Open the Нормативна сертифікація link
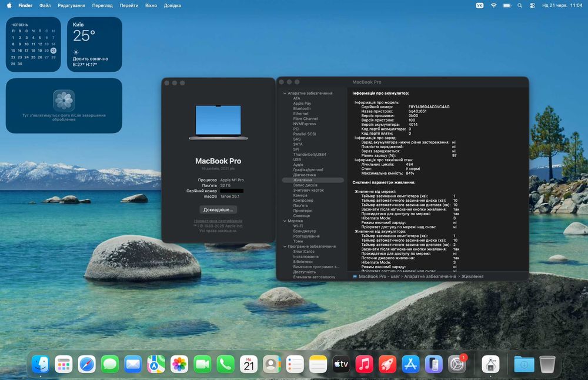 [218, 221]
